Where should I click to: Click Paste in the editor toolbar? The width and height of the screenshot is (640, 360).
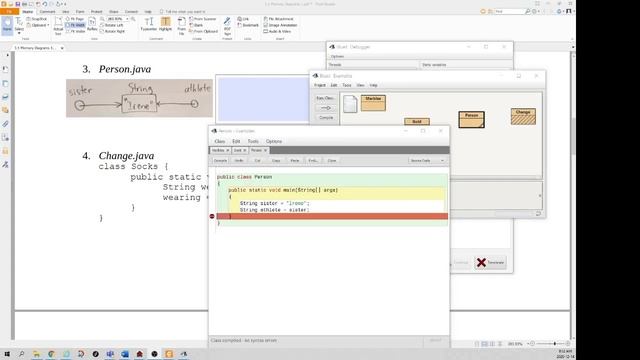pos(294,160)
